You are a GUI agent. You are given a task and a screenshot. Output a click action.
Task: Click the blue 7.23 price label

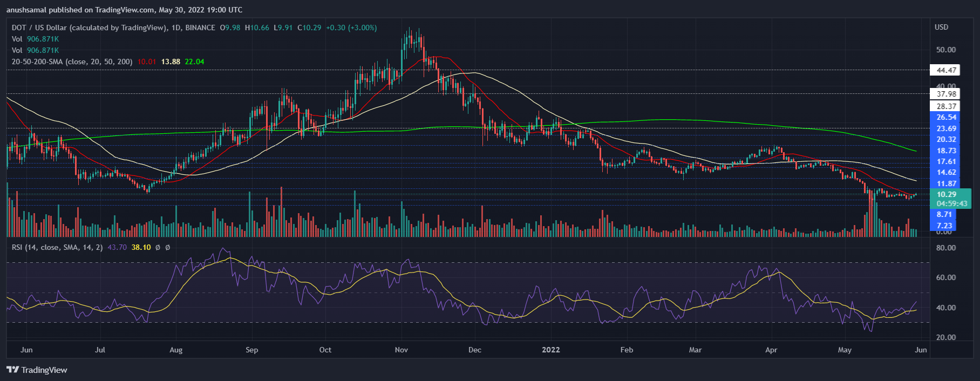pyautogui.click(x=944, y=226)
